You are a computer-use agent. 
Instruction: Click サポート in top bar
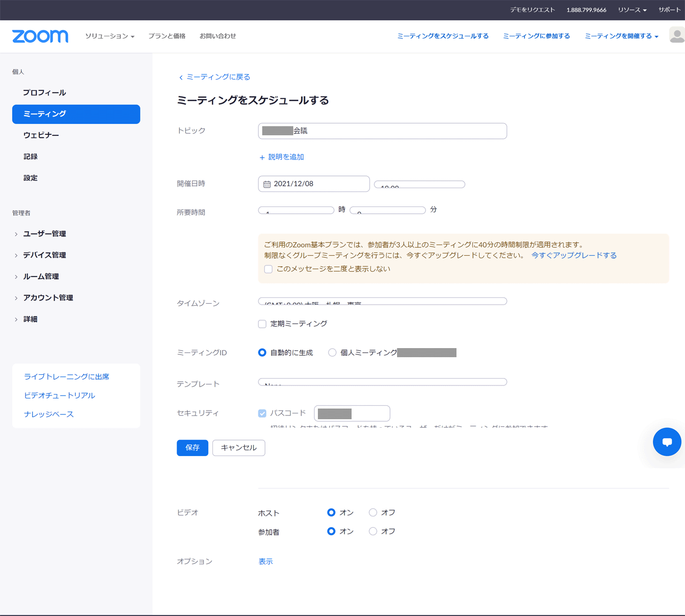(669, 10)
